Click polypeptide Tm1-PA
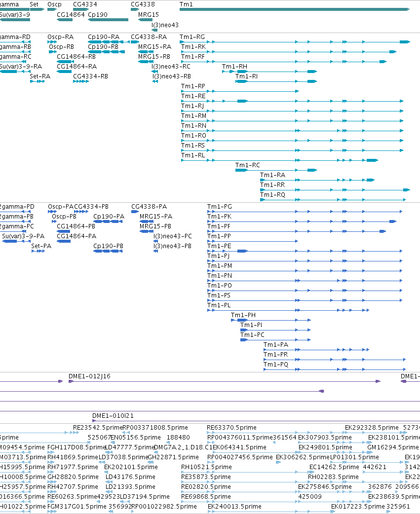 tap(316, 350)
